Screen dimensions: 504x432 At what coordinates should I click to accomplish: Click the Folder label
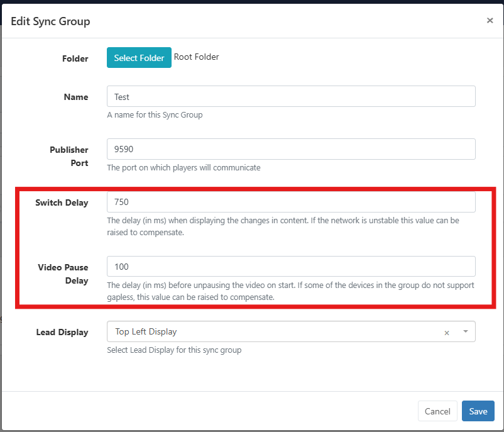tap(75, 58)
